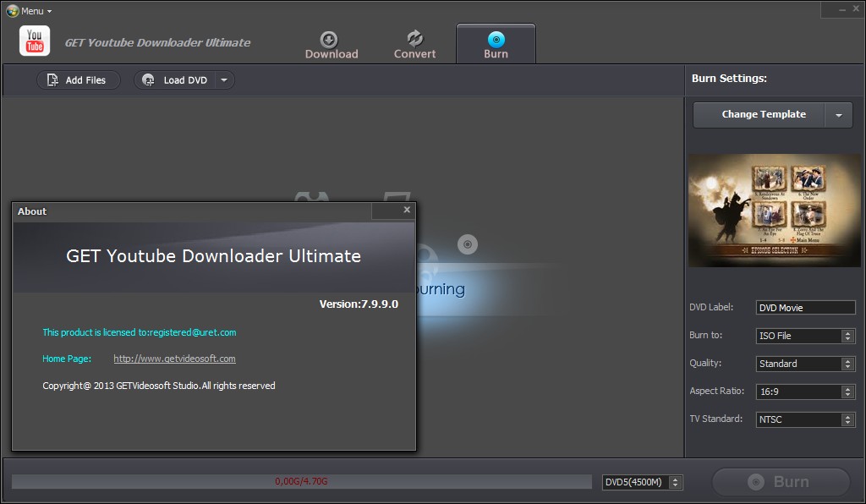
Task: Click the Burn Settings heading
Action: point(729,79)
